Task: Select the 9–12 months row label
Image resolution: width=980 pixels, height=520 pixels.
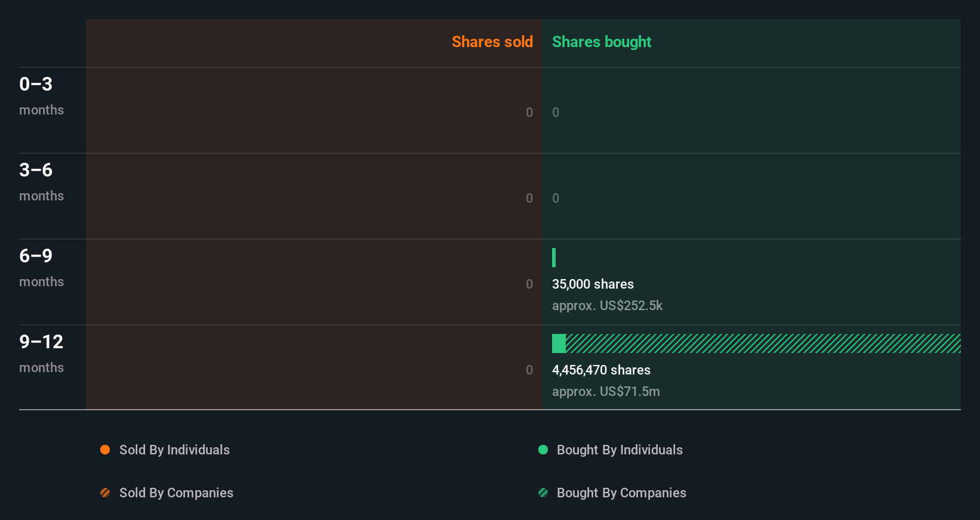Action: pos(41,353)
